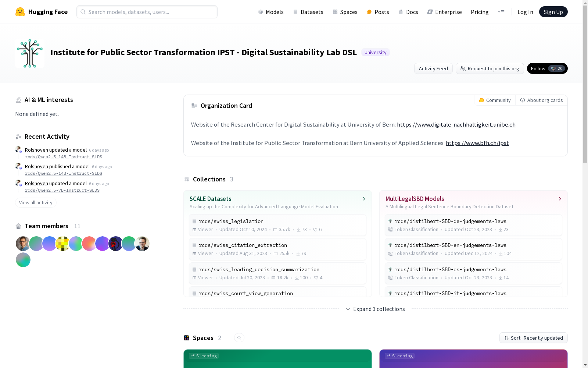This screenshot has height=368, width=588.
Task: Open the last team member avatar in second row
Action: click(x=23, y=260)
